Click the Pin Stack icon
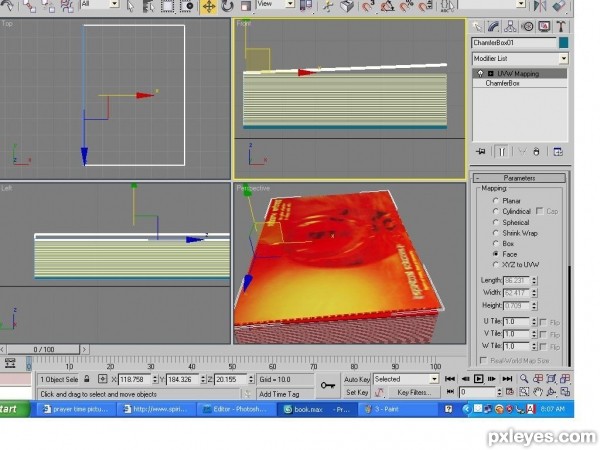Screen dimensions: 600x450 coord(481,152)
